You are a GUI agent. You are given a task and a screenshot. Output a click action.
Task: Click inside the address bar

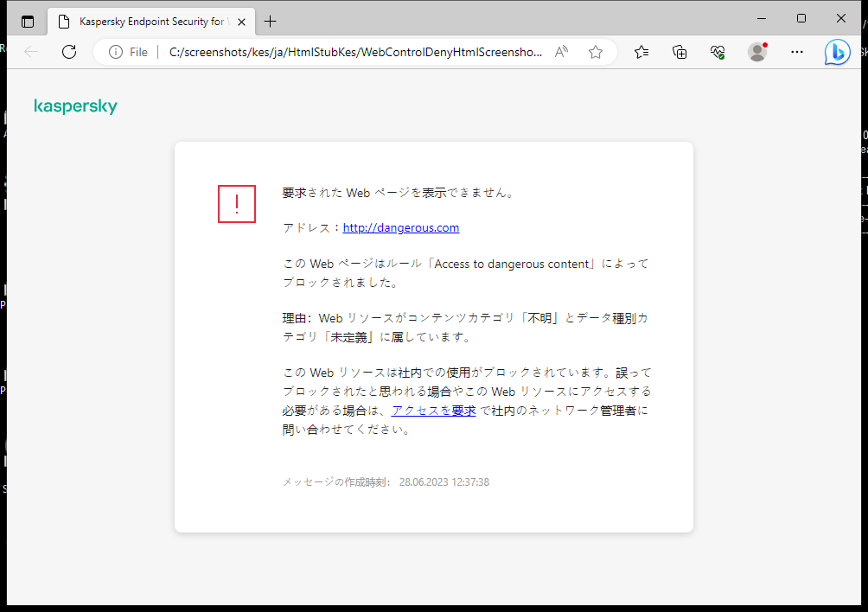point(346,52)
